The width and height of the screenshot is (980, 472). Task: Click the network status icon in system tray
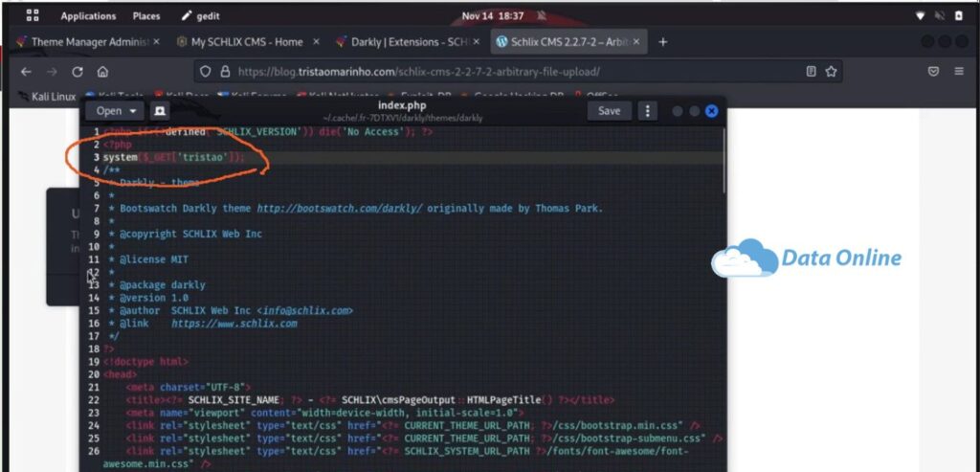click(920, 16)
